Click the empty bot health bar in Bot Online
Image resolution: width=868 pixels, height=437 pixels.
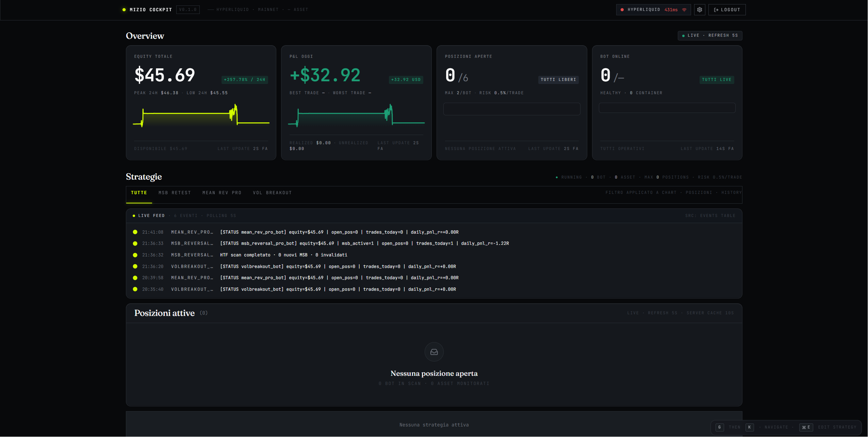point(667,108)
